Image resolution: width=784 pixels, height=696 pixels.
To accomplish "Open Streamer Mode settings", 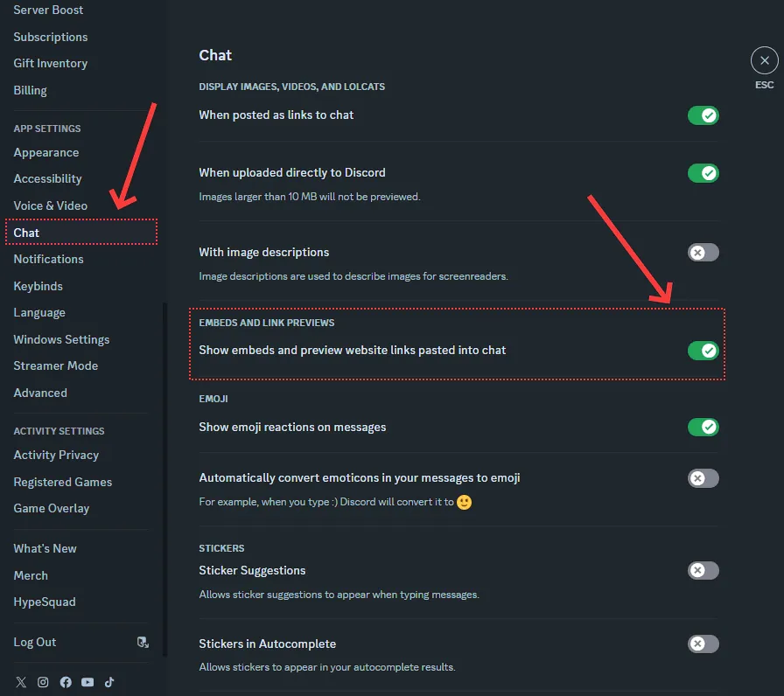I will pos(55,365).
